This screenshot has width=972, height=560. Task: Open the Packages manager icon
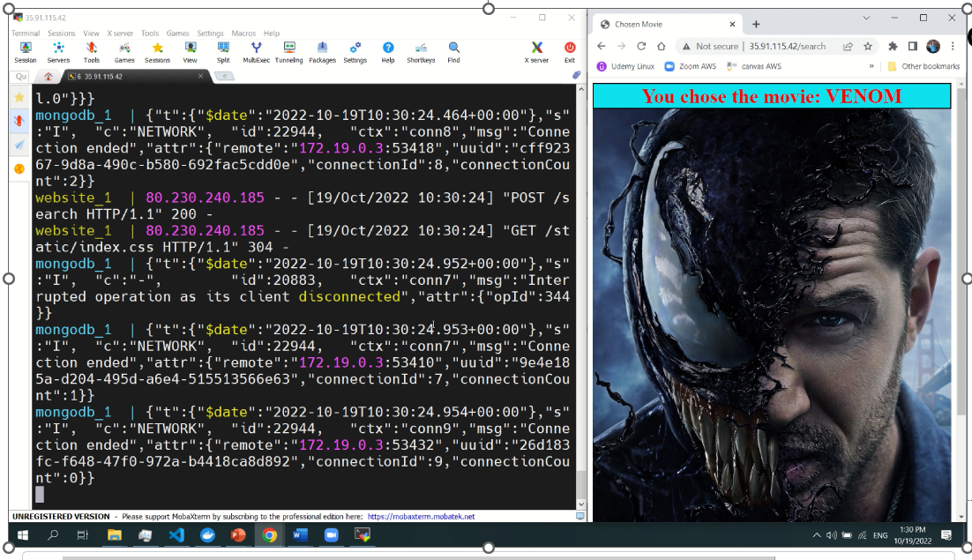coord(322,49)
